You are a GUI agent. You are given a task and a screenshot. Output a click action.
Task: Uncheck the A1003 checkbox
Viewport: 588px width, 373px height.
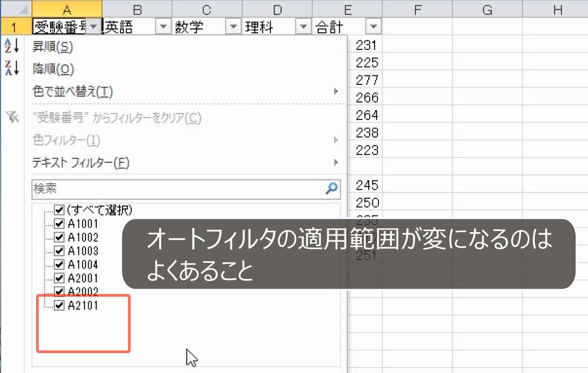click(x=59, y=250)
